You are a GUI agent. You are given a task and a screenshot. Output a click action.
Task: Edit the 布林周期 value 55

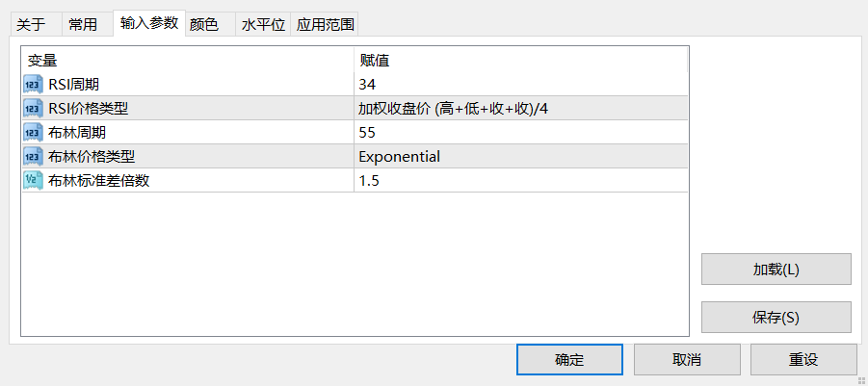click(521, 133)
